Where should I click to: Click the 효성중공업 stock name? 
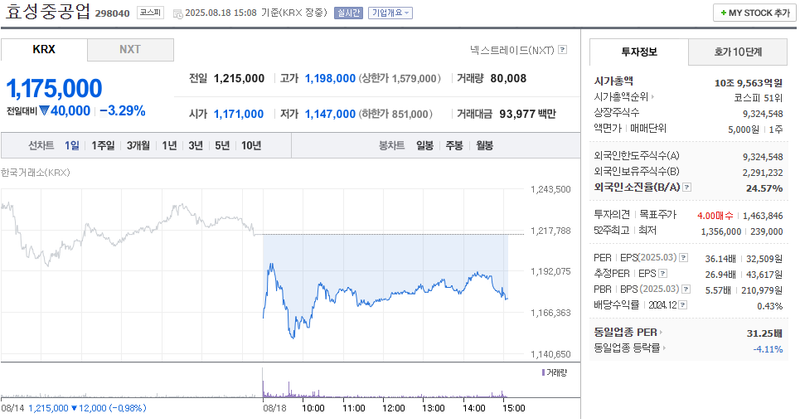(47, 11)
